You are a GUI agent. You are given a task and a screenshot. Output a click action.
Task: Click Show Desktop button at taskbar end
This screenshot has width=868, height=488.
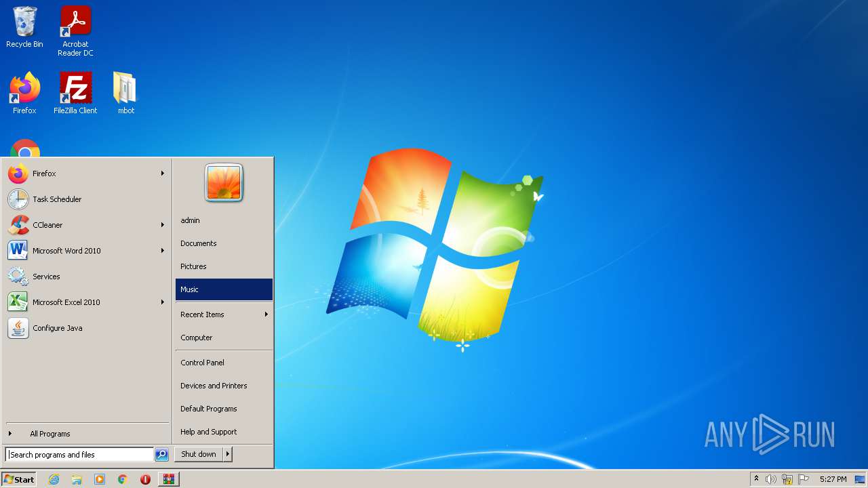pos(860,479)
